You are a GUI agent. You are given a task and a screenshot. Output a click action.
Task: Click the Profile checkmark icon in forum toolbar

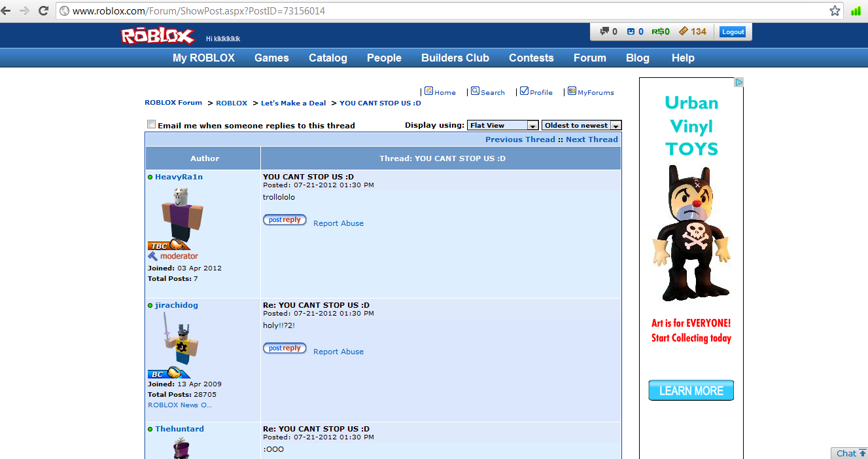(x=524, y=91)
